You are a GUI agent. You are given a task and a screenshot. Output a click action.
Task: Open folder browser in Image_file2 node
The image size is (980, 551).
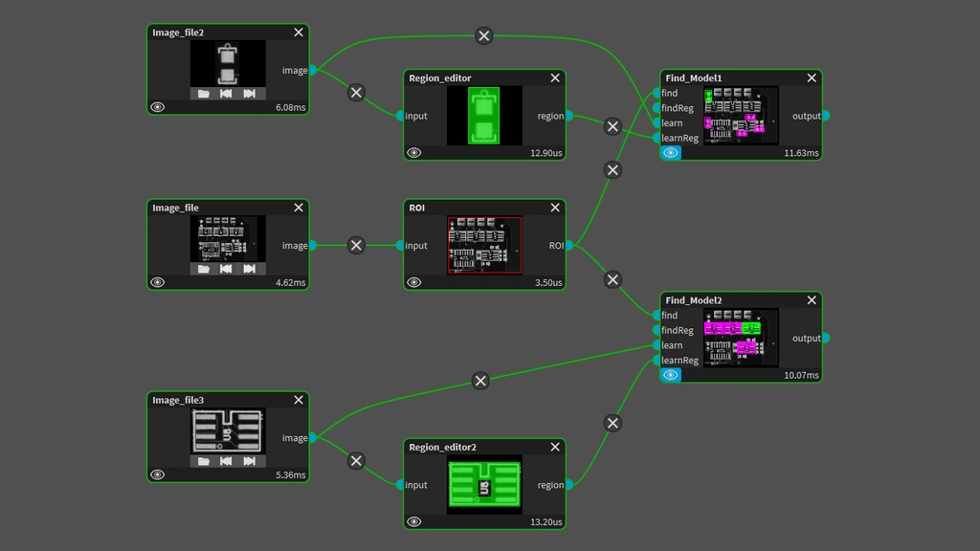coord(204,94)
